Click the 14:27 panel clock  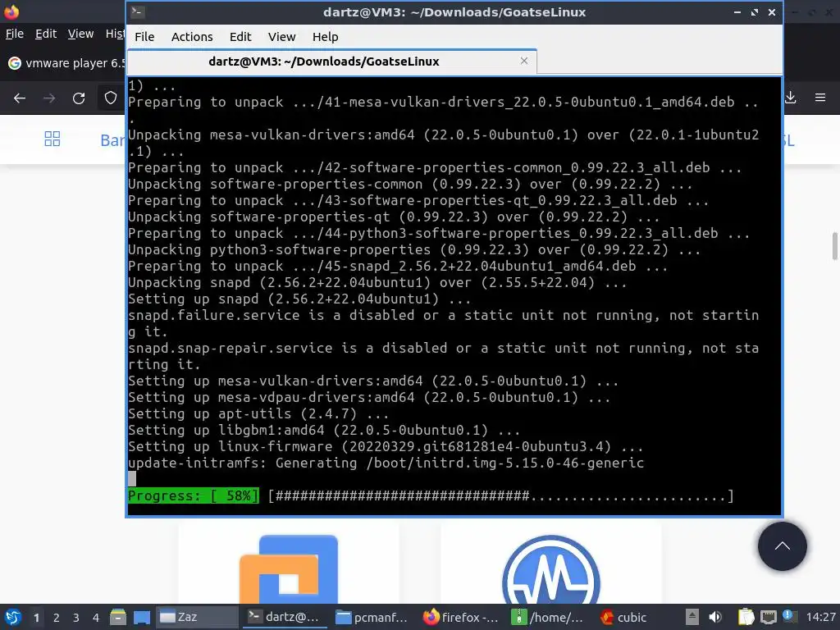coord(820,617)
